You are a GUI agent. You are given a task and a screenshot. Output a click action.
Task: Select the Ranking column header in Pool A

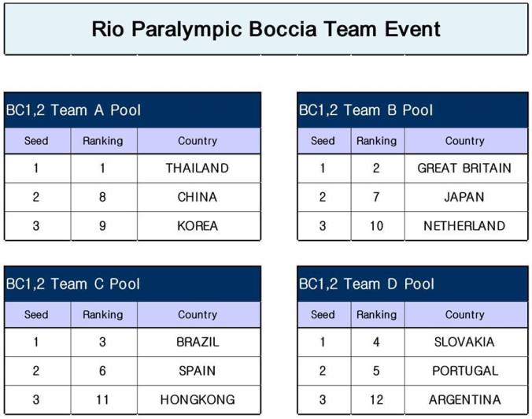103,141
